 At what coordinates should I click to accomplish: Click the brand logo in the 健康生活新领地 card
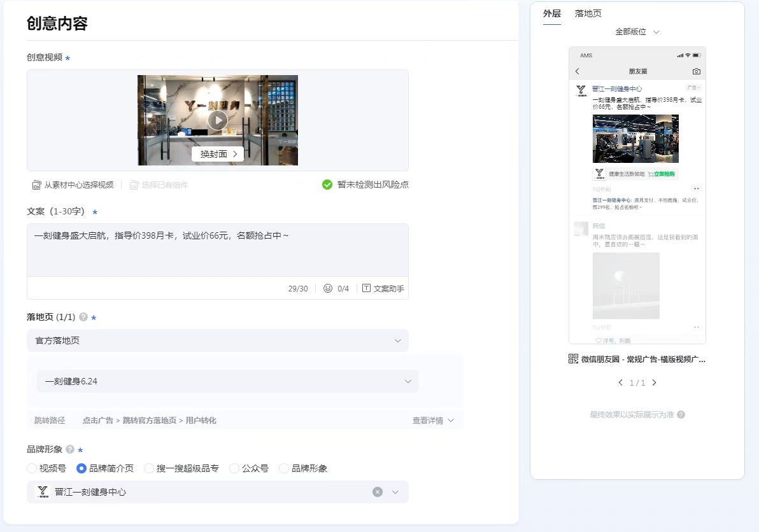(x=599, y=174)
